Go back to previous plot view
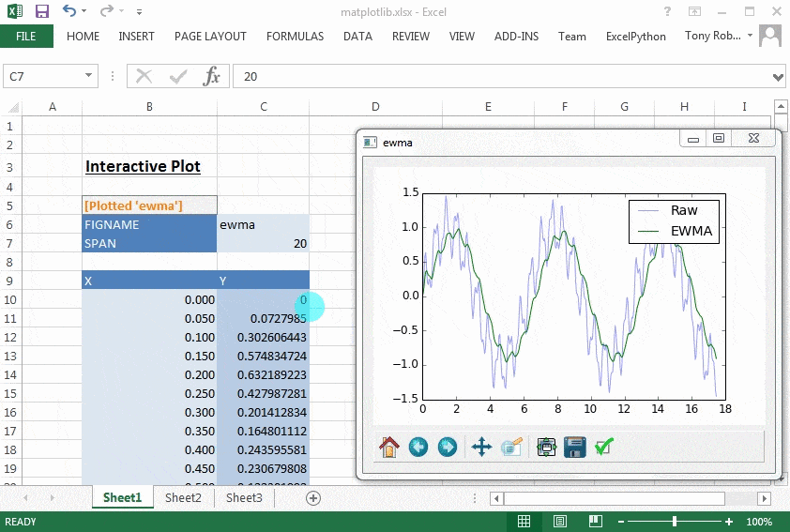Screen dimensions: 790x532 click(418, 447)
